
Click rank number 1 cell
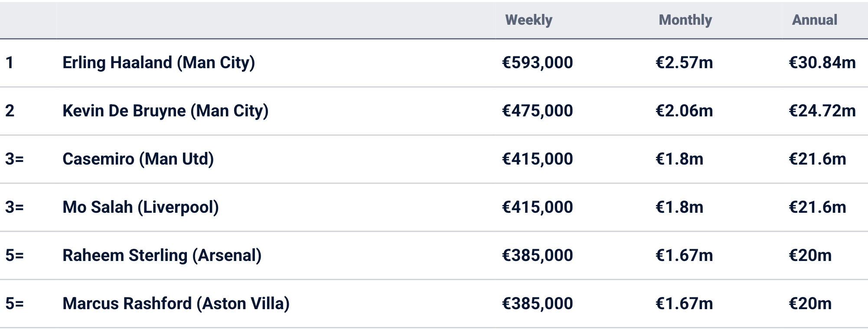(10, 63)
